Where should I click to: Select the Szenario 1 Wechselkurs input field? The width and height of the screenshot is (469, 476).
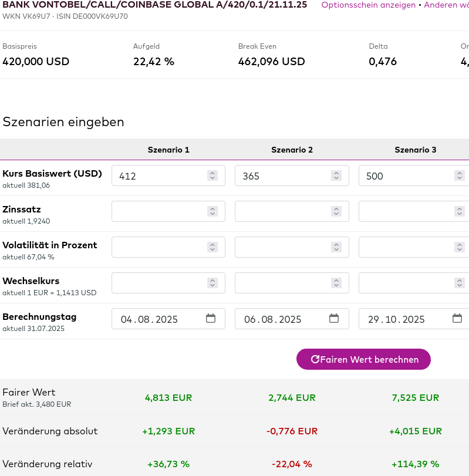(158, 283)
